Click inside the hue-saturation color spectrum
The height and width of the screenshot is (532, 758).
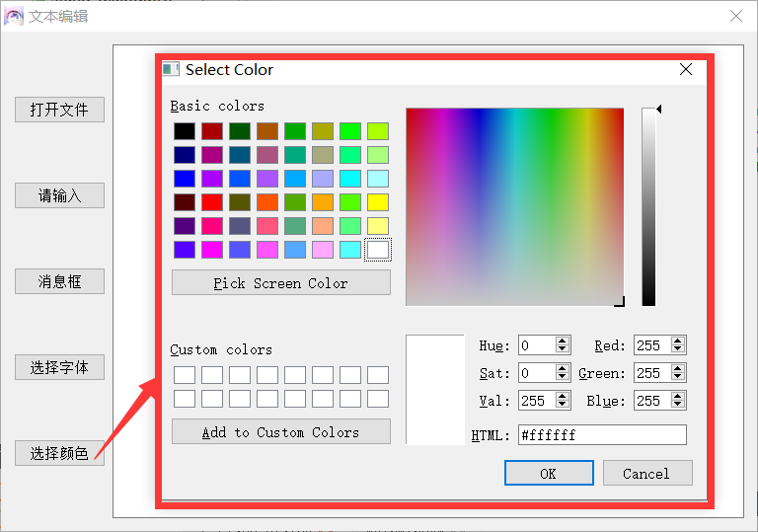(515, 207)
